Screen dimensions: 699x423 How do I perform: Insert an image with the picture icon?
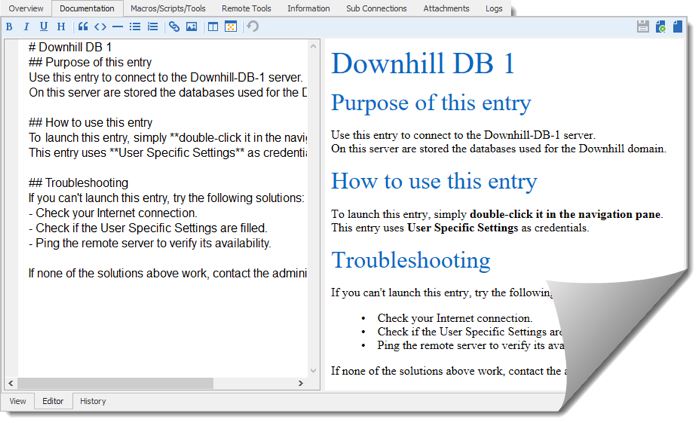[x=191, y=27]
